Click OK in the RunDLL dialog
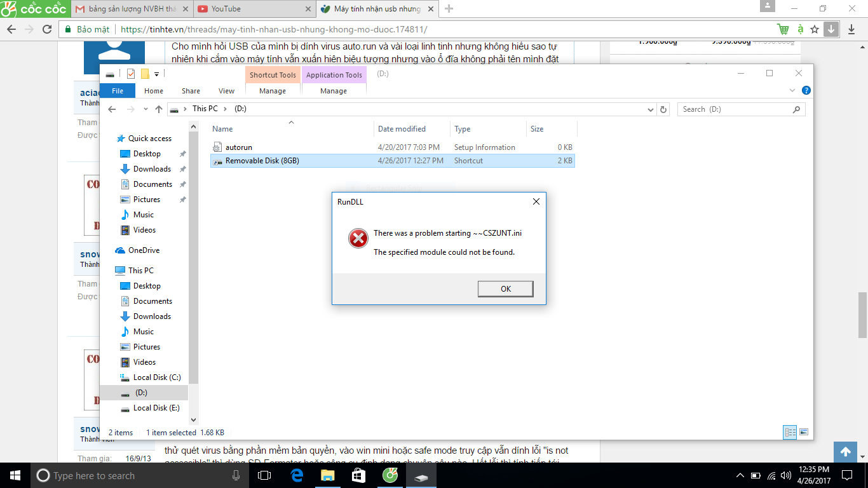The image size is (868, 488). 506,289
